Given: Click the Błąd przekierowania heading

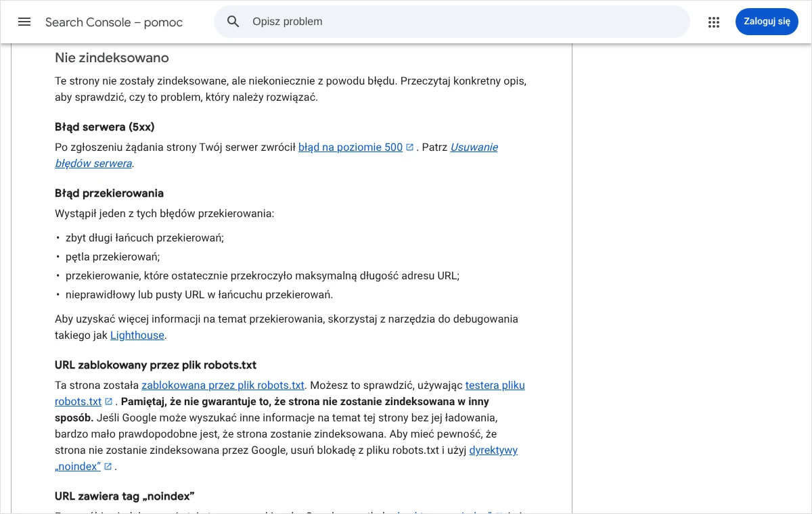Looking at the screenshot, I should (x=109, y=193).
